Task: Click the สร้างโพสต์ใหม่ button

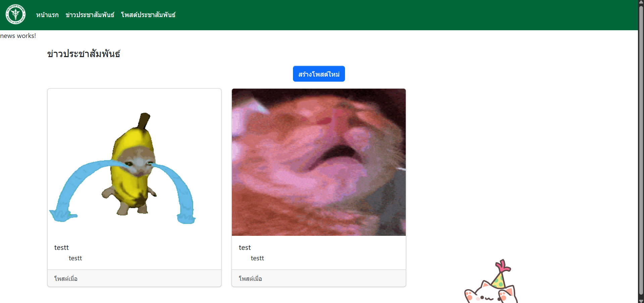Action: coord(318,74)
